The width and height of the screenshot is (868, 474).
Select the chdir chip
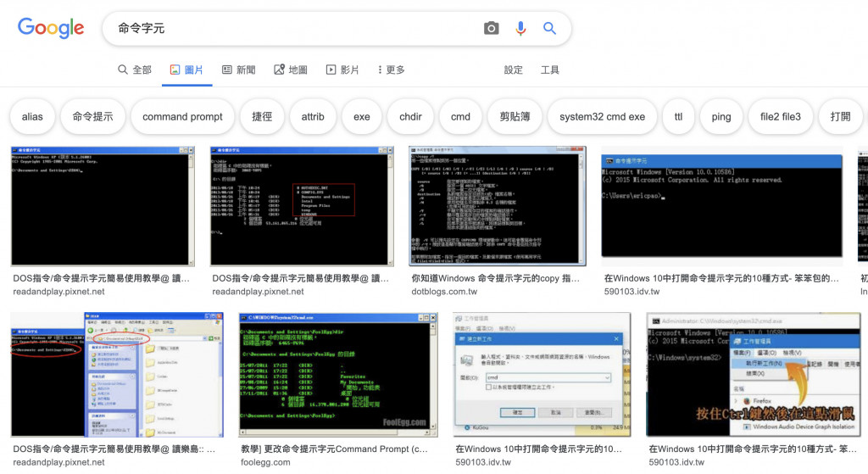coord(410,117)
